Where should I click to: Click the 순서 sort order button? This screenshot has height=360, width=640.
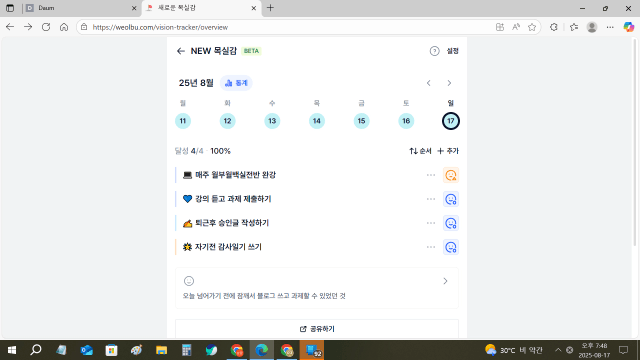pyautogui.click(x=420, y=151)
